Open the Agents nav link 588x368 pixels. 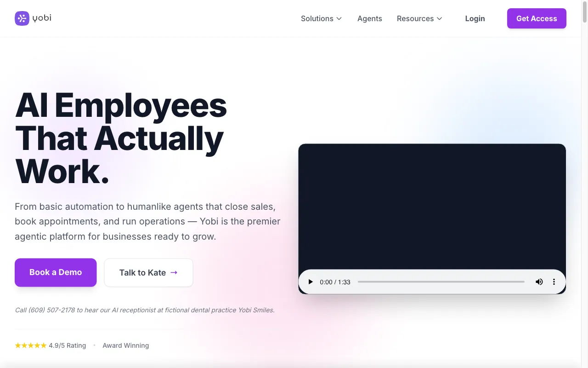[370, 18]
